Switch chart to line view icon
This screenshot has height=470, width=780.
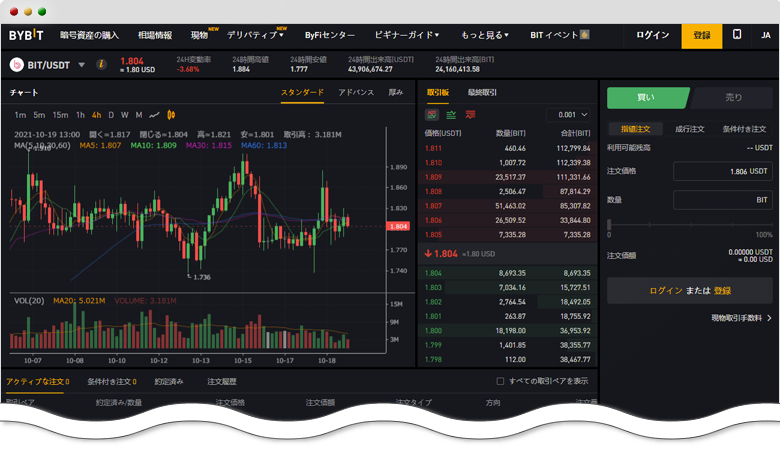click(154, 115)
